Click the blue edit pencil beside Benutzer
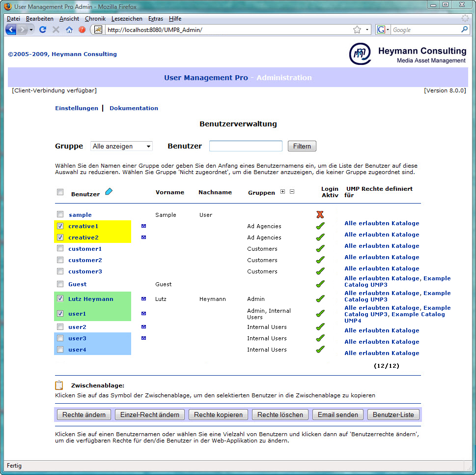Image resolution: width=476 pixels, height=475 pixels. [x=109, y=191]
